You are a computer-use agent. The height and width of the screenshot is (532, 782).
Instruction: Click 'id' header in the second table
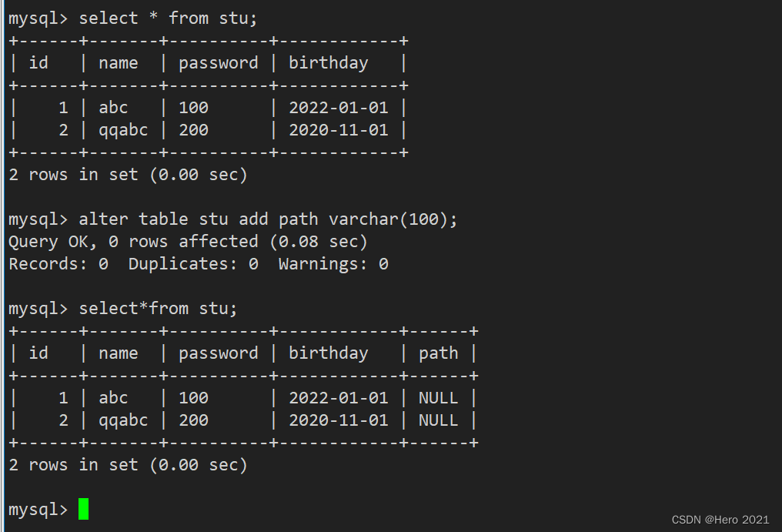(38, 353)
